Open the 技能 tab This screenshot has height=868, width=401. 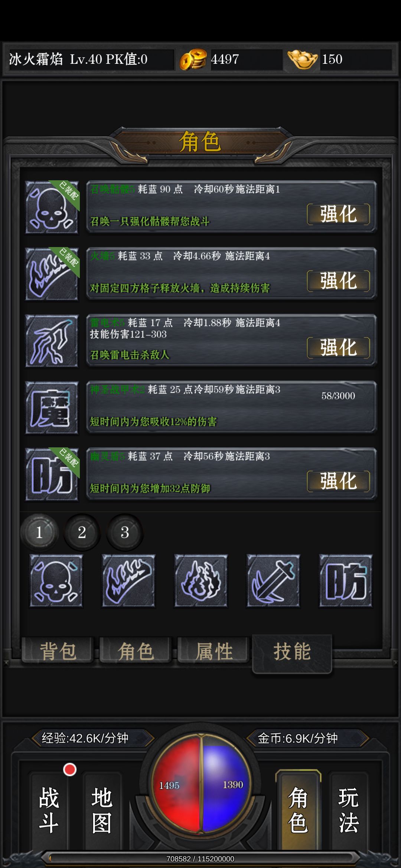292,653
